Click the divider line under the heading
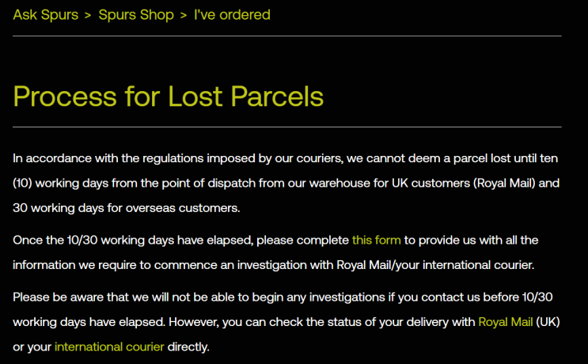 [x=286, y=127]
